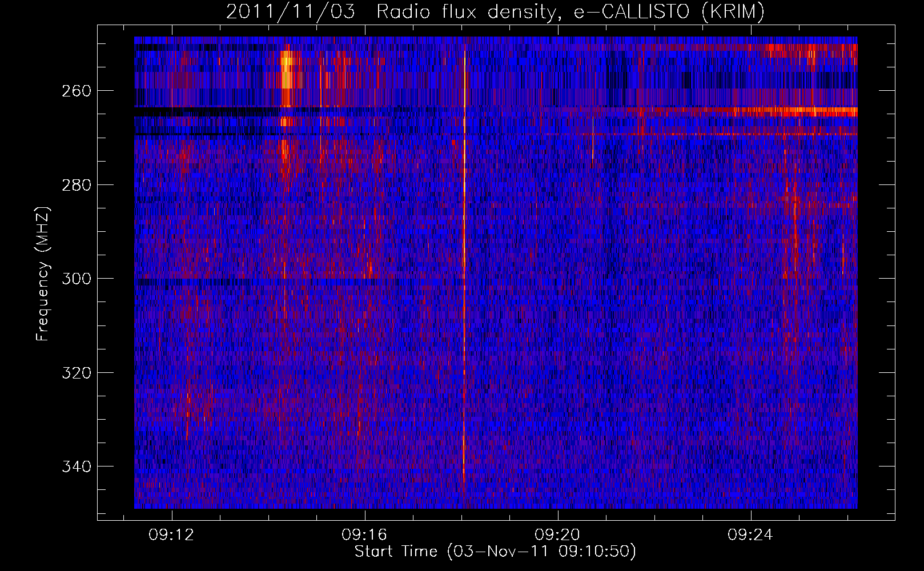Screen dimensions: 924x571
Task: Click the 300 frequency tick label
Action: click(x=76, y=279)
